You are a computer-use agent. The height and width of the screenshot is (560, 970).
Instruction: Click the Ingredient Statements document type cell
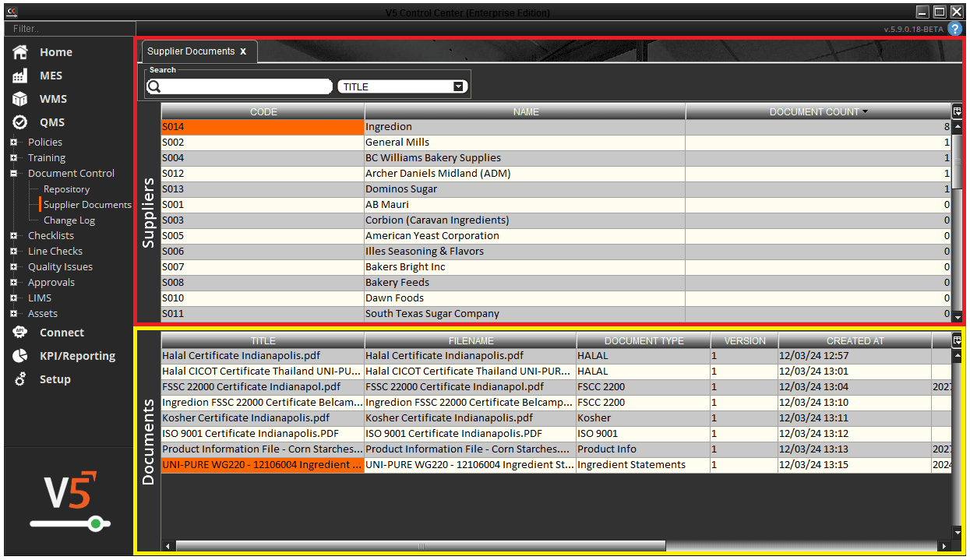point(644,465)
